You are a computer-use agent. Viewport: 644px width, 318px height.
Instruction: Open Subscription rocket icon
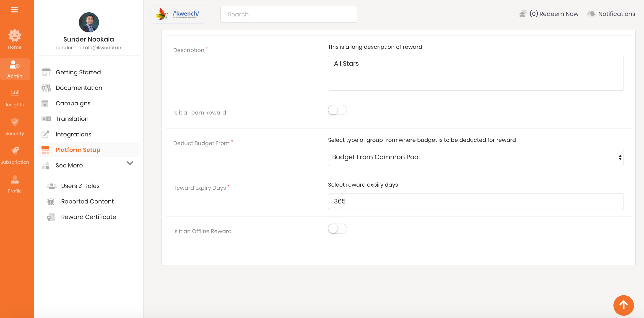(15, 151)
